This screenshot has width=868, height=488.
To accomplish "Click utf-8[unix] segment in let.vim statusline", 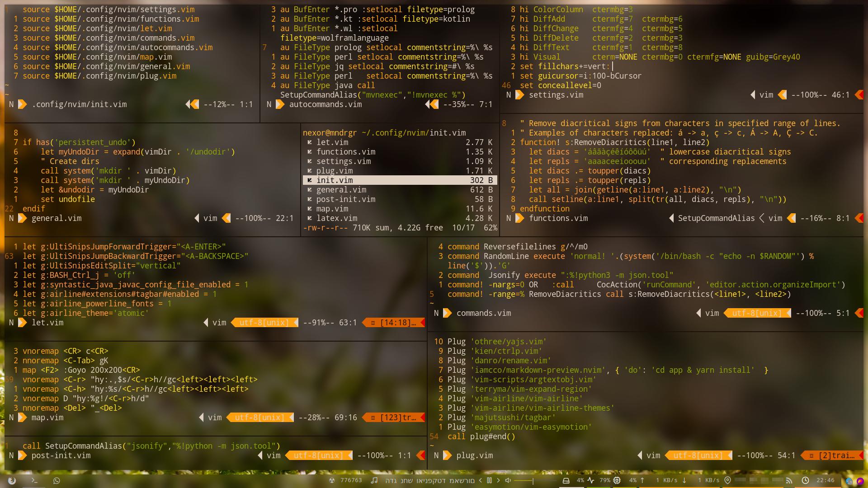I will [264, 323].
